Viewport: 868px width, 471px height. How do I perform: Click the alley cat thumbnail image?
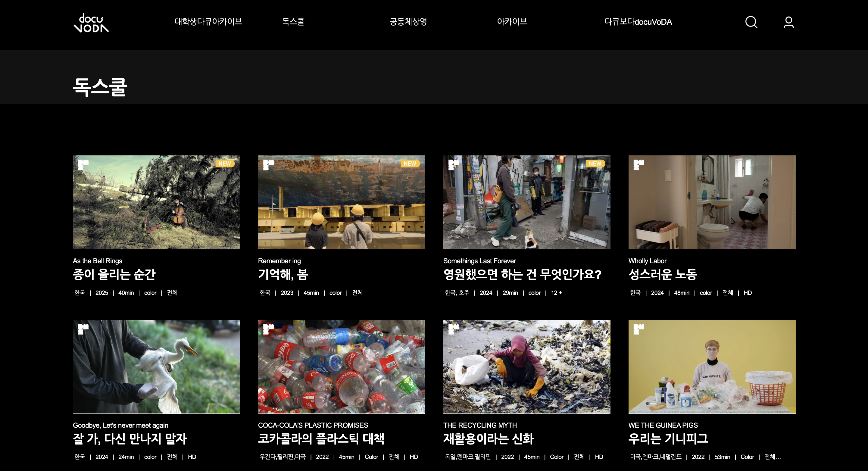pos(526,202)
